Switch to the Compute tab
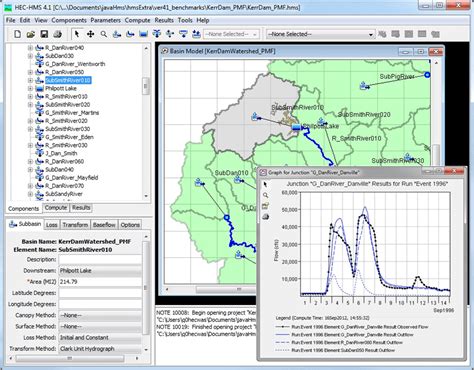 click(x=56, y=208)
